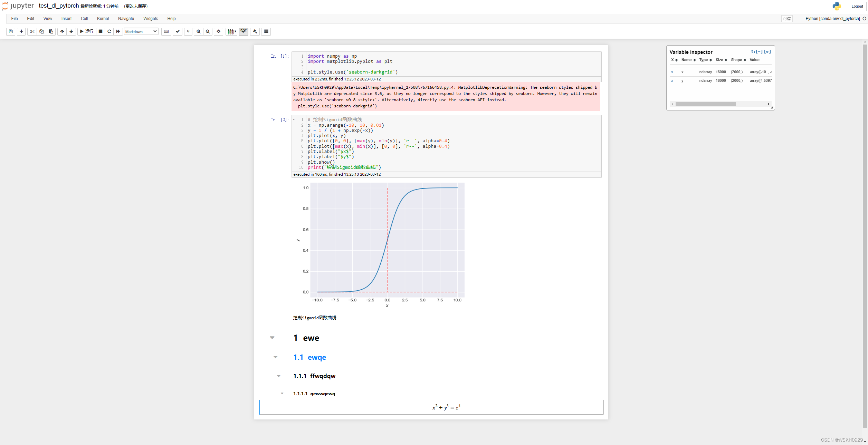Click the checkmark toolbar icon
This screenshot has height=445, width=868.
click(x=178, y=31)
